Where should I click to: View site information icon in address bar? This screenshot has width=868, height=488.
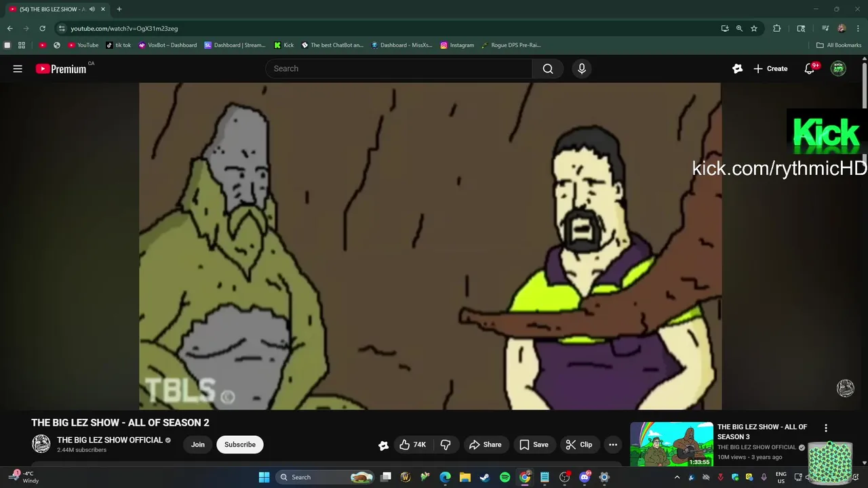click(62, 28)
